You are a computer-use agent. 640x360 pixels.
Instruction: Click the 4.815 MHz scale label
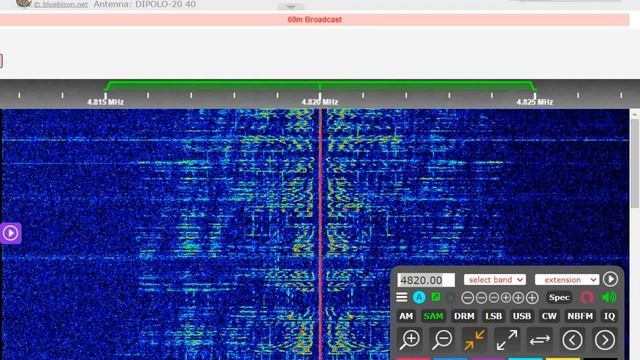pos(105,102)
